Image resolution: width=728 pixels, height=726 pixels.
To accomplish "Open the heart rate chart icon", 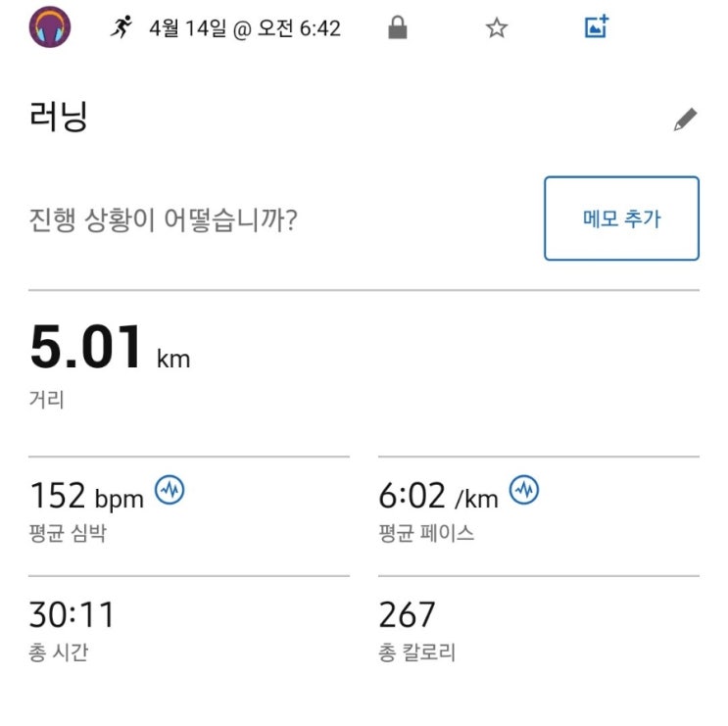I will point(170,490).
